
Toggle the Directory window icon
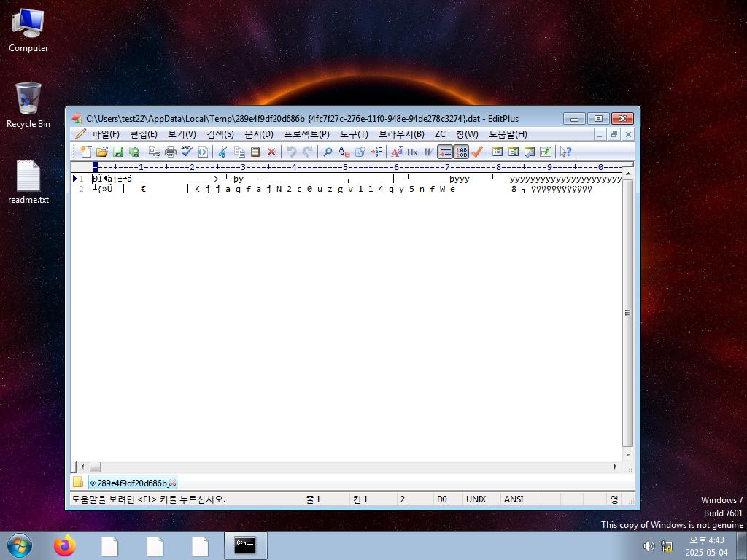[498, 152]
